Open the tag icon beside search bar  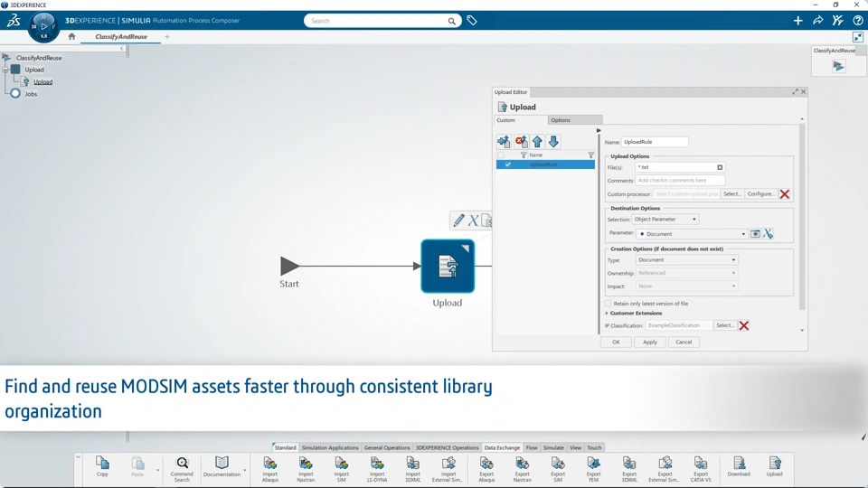472,21
